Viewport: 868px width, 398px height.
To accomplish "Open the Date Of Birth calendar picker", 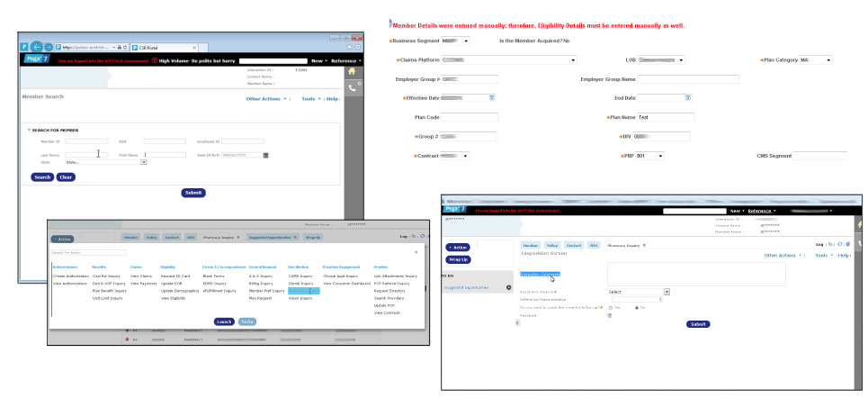I will pos(265,156).
